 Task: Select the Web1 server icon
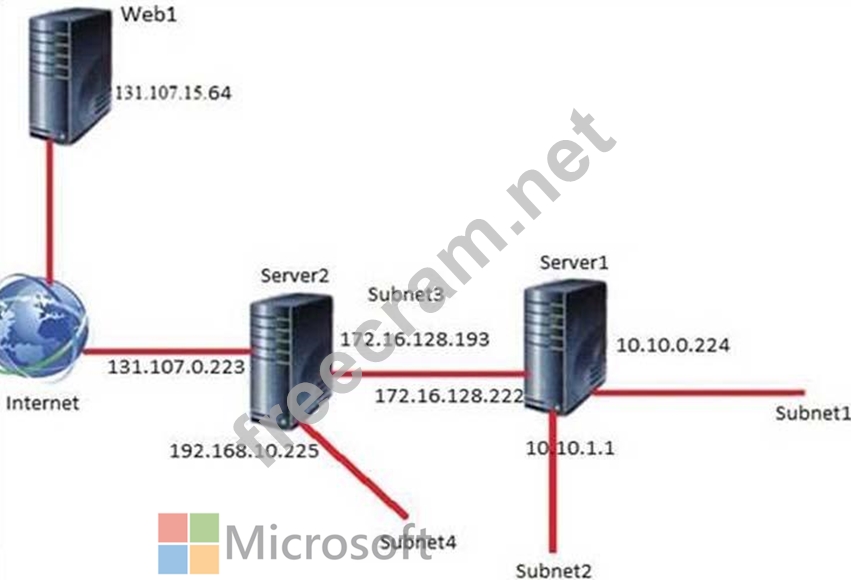point(71,77)
